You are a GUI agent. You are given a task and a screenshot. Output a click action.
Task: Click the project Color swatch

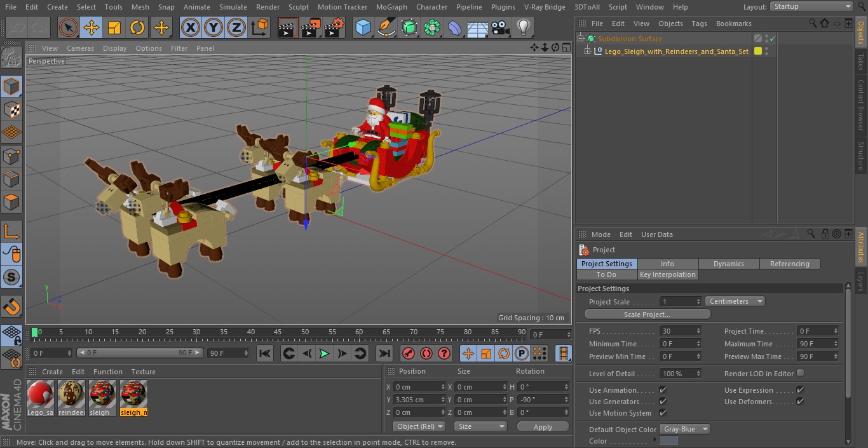(x=668, y=441)
